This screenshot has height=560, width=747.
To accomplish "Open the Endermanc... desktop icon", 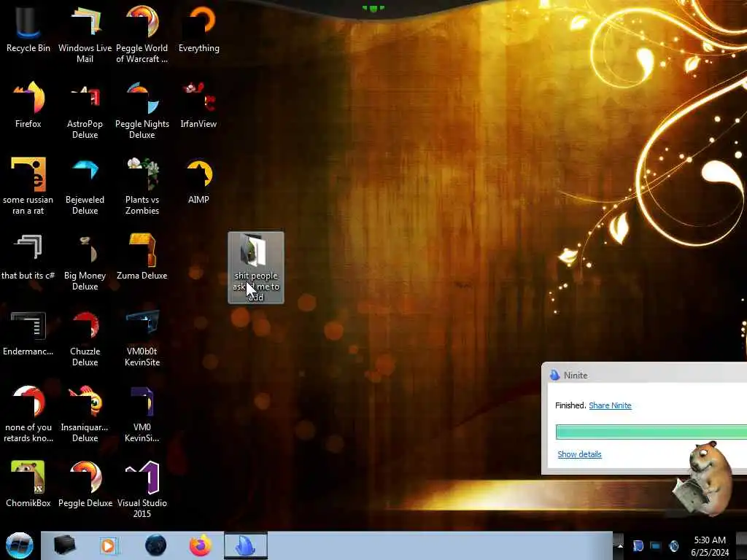I will pos(28,333).
